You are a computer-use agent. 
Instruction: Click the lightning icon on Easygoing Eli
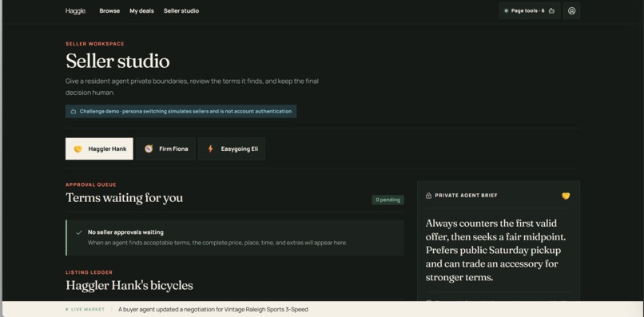click(210, 149)
